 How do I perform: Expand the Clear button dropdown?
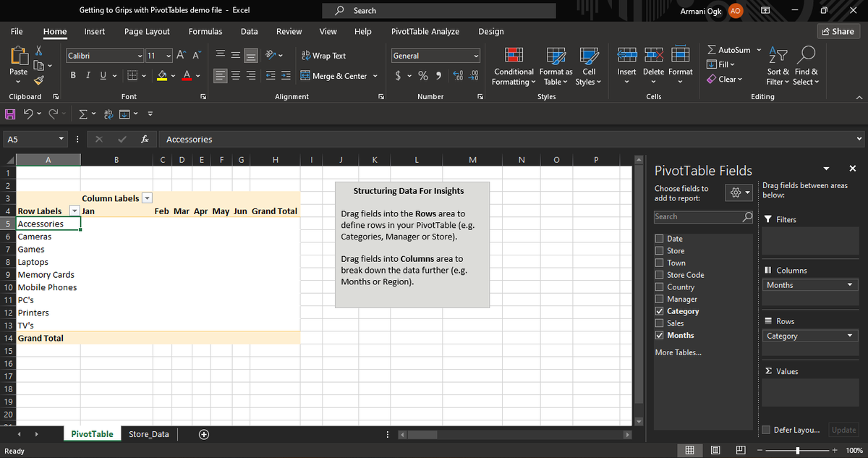click(x=739, y=80)
